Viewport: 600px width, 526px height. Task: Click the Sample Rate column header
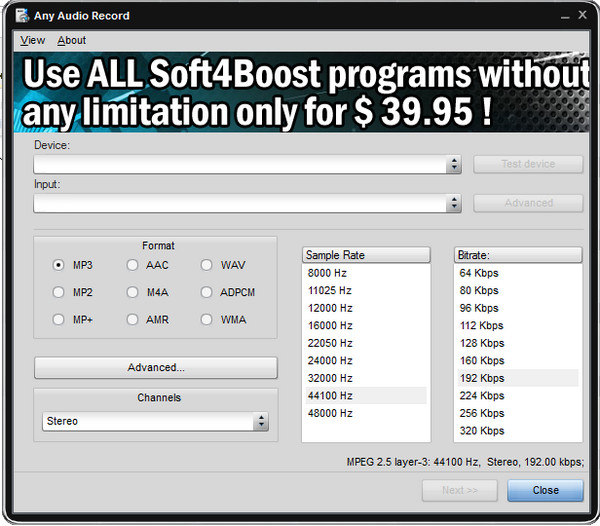click(365, 255)
